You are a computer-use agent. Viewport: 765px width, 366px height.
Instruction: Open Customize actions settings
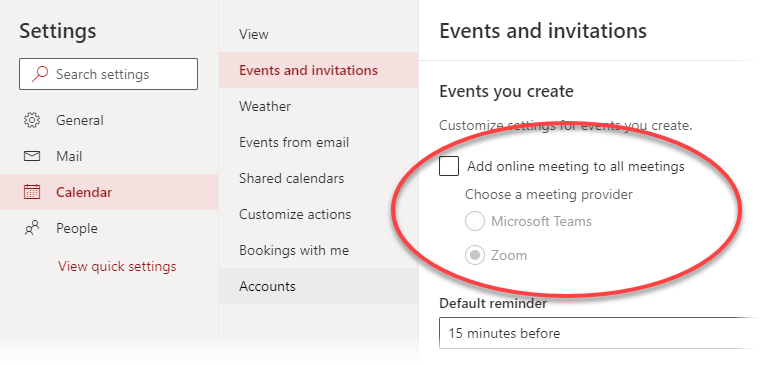318,214
